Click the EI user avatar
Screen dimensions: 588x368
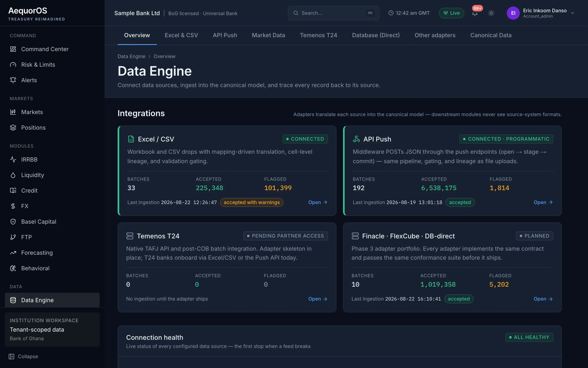[x=513, y=13]
